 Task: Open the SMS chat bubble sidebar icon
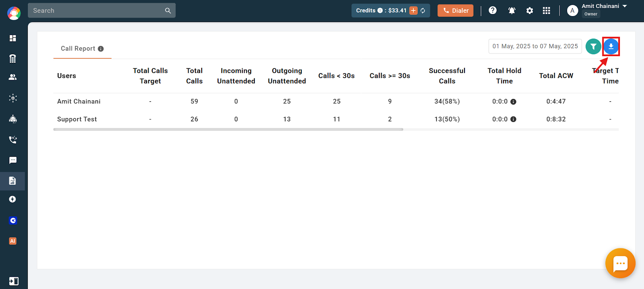coord(13,160)
